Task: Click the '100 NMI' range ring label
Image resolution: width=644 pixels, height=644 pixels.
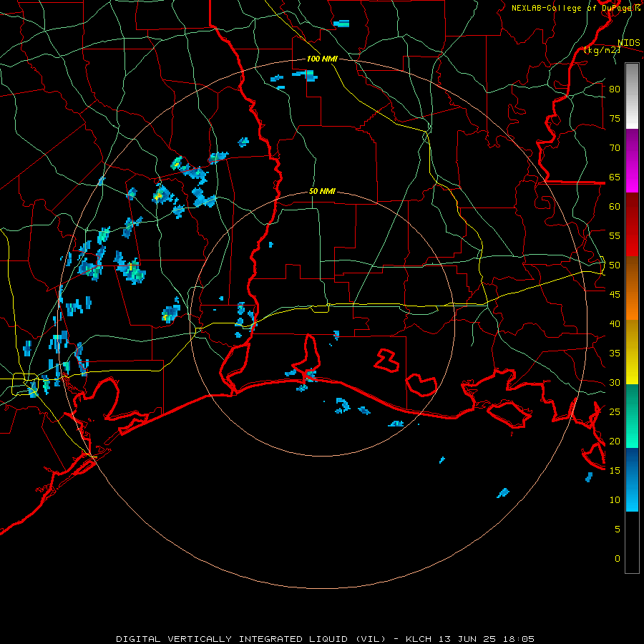Action: tap(322, 59)
